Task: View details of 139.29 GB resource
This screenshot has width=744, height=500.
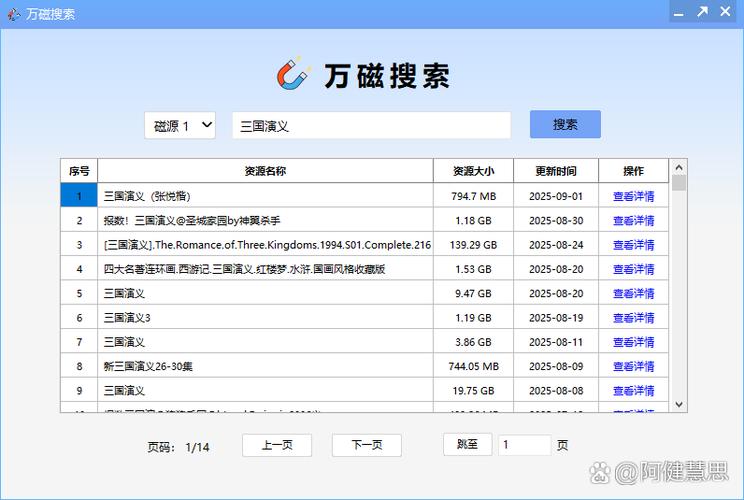Action: coord(633,245)
